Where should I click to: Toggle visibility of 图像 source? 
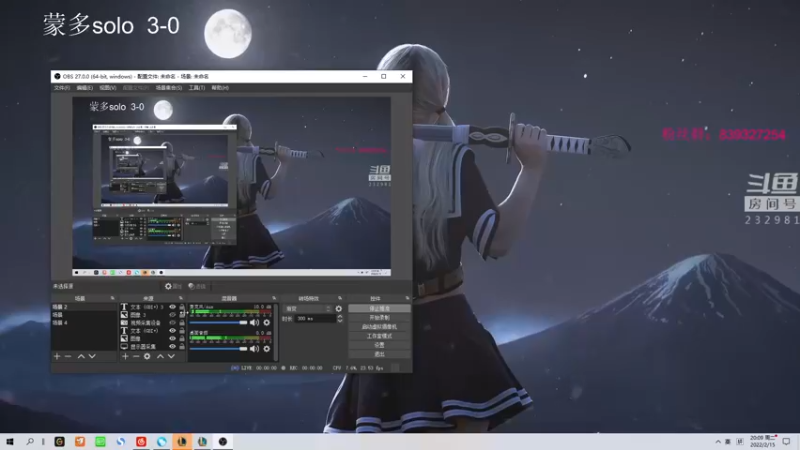(172, 338)
